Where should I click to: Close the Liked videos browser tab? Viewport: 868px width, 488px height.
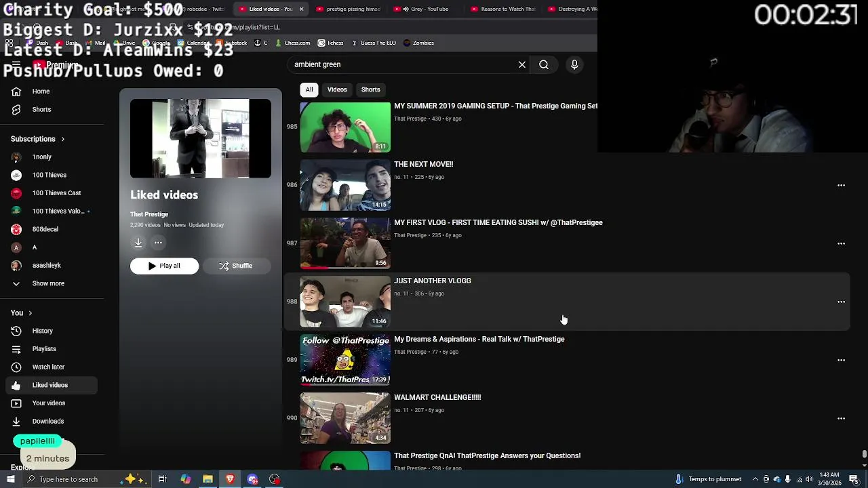(301, 9)
